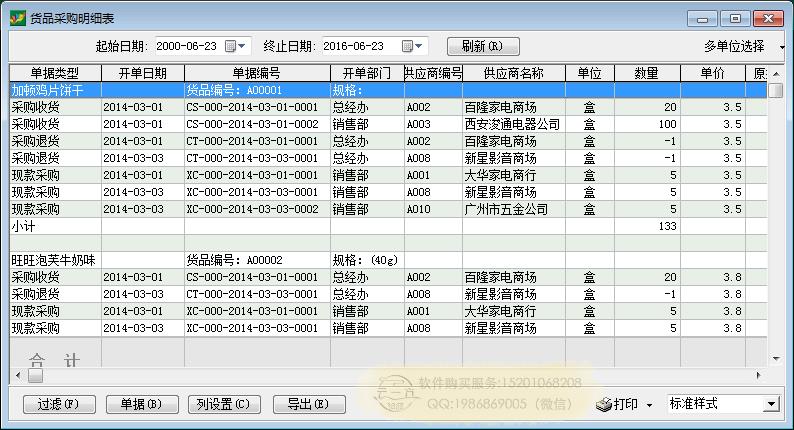
Task: Click the 数量 column header
Action: [x=647, y=73]
